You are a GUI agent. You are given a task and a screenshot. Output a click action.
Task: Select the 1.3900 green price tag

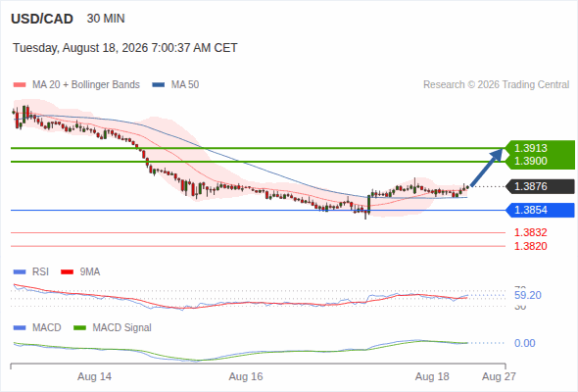530,161
